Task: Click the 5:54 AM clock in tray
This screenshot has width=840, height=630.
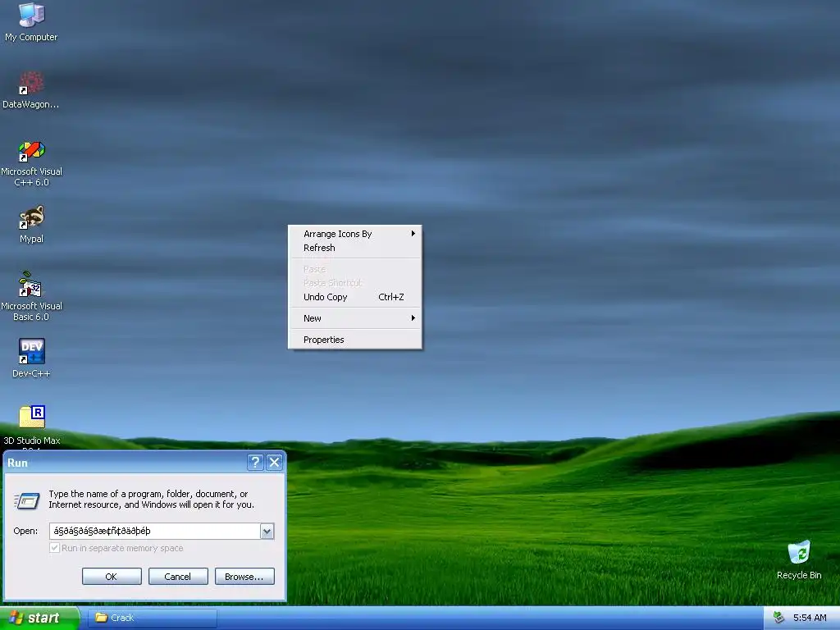Action: coord(810,618)
